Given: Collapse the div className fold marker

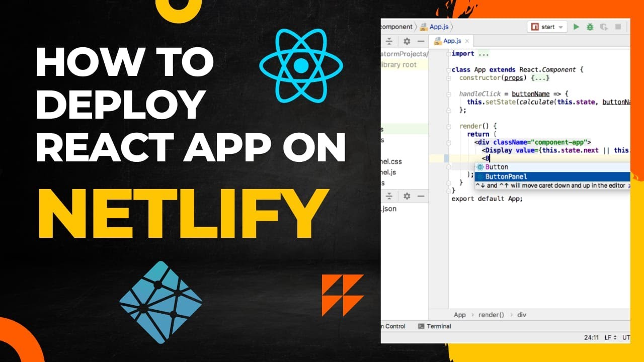Looking at the screenshot, I should [x=448, y=142].
